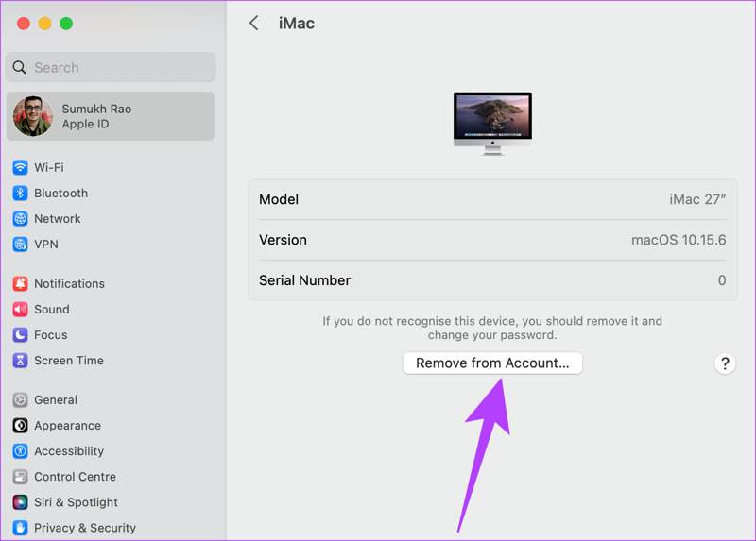Image resolution: width=756 pixels, height=541 pixels.
Task: Click the Bluetooth icon in sidebar
Action: 20,193
